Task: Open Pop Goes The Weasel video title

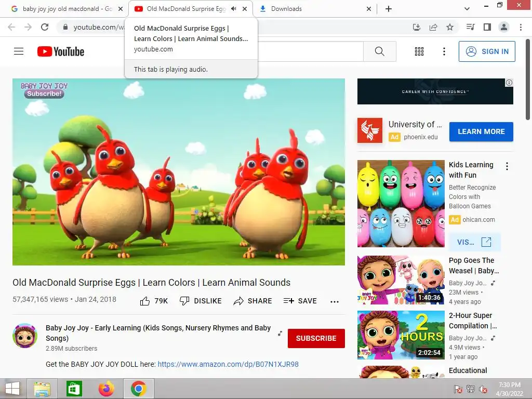Action: 474,265
